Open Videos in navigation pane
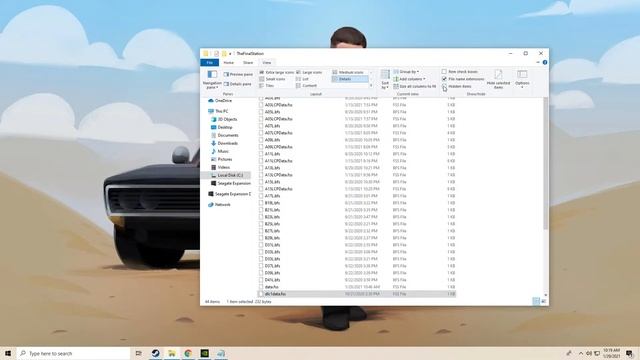The height and width of the screenshot is (360, 640). pyautogui.click(x=221, y=167)
